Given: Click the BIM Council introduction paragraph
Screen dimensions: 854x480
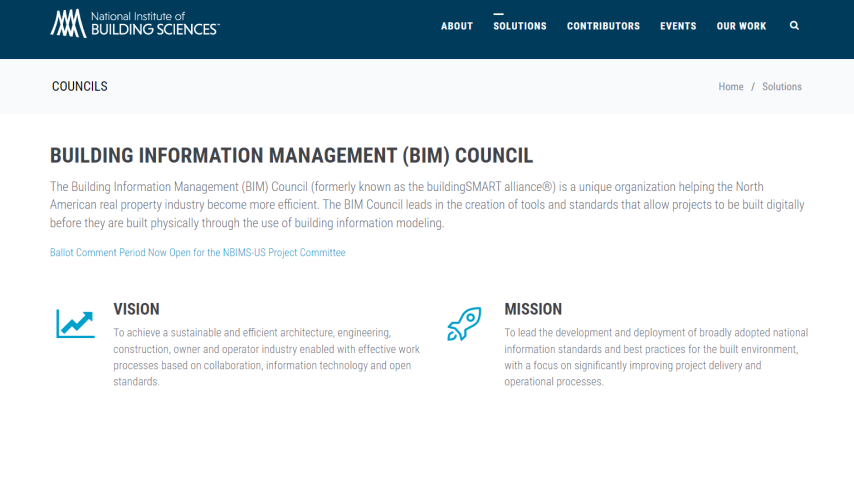Looking at the screenshot, I should point(427,205).
